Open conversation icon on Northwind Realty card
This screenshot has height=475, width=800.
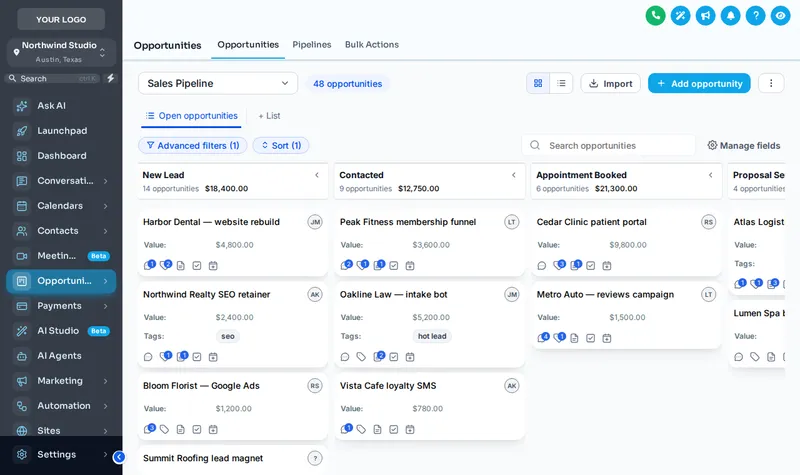point(148,357)
